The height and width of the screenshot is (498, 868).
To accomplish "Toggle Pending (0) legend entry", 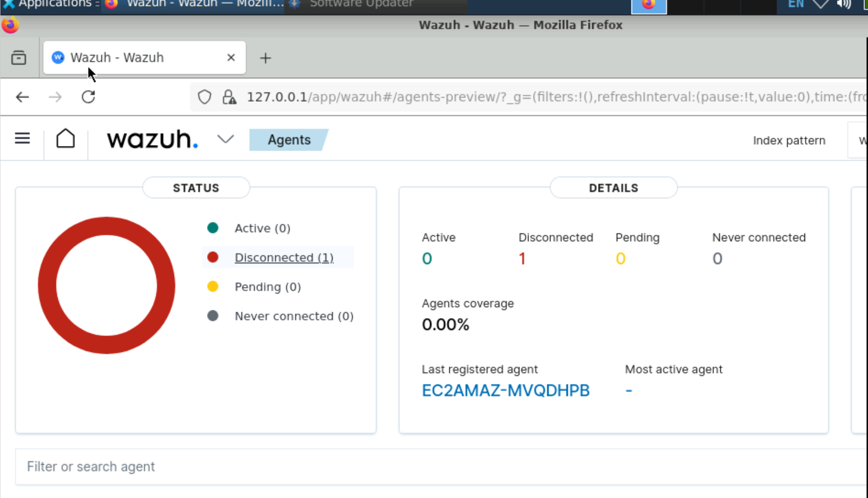I will 267,287.
